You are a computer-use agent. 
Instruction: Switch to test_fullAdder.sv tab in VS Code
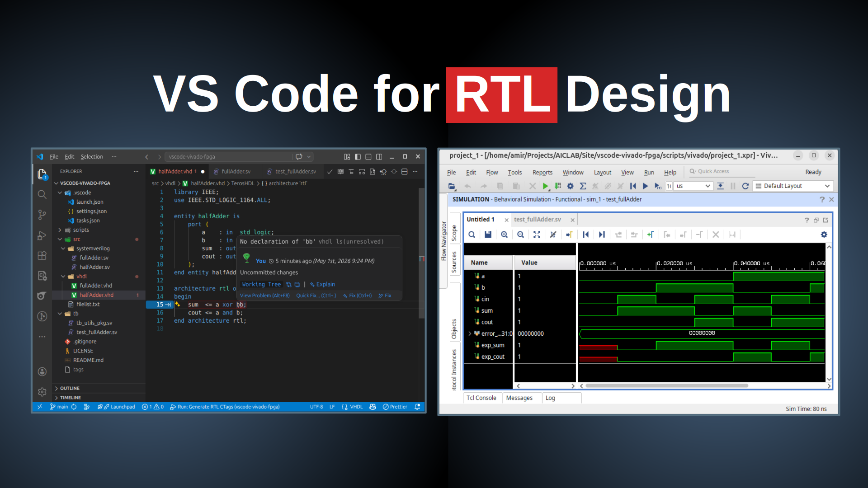[295, 172]
